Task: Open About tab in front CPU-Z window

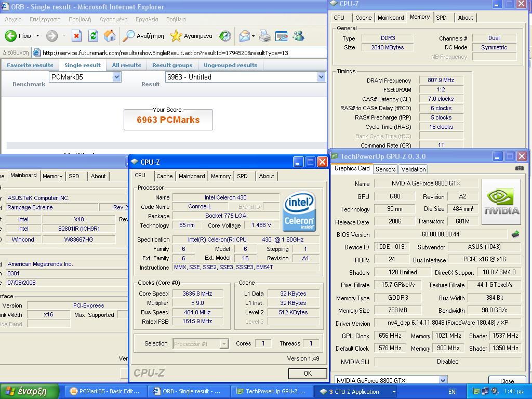Action: (267, 176)
